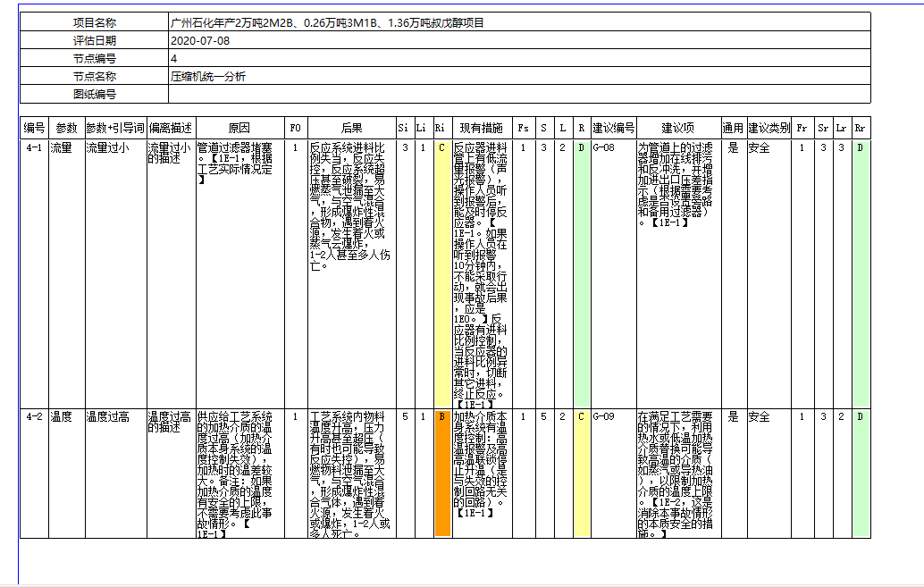Viewport: 924px width, 587px height.
Task: Select the date value 2020-07-08
Action: 200,41
